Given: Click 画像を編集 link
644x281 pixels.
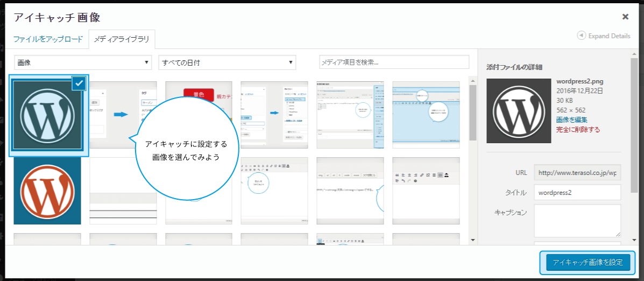Looking at the screenshot, I should (x=572, y=120).
